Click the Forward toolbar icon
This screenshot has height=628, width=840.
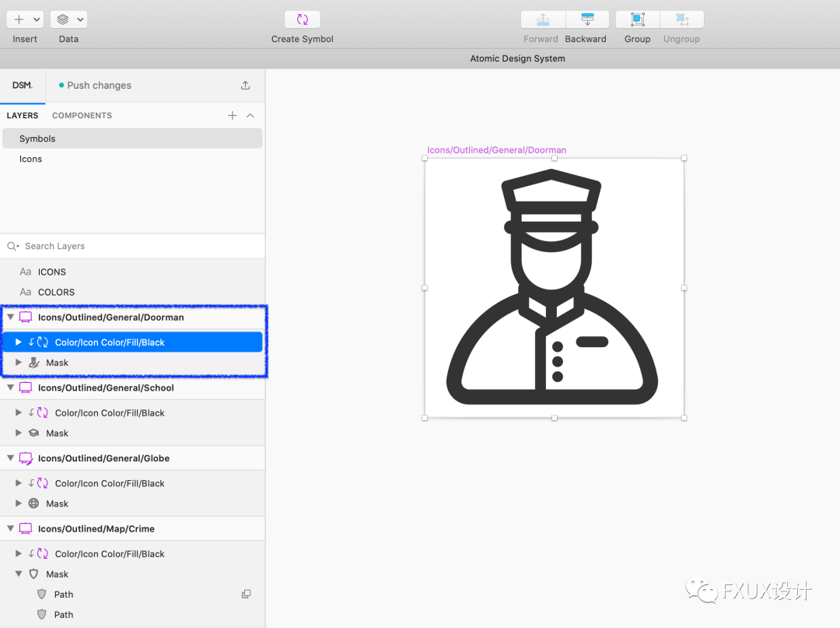[x=543, y=19]
